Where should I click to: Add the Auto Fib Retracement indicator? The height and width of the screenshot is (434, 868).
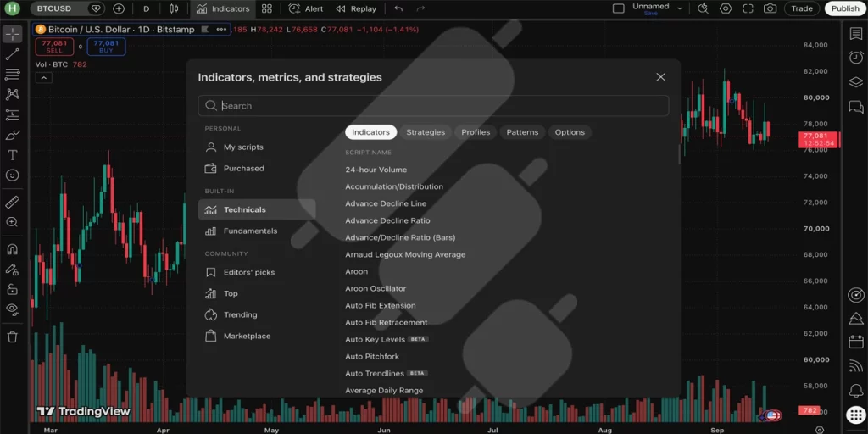[x=386, y=322]
